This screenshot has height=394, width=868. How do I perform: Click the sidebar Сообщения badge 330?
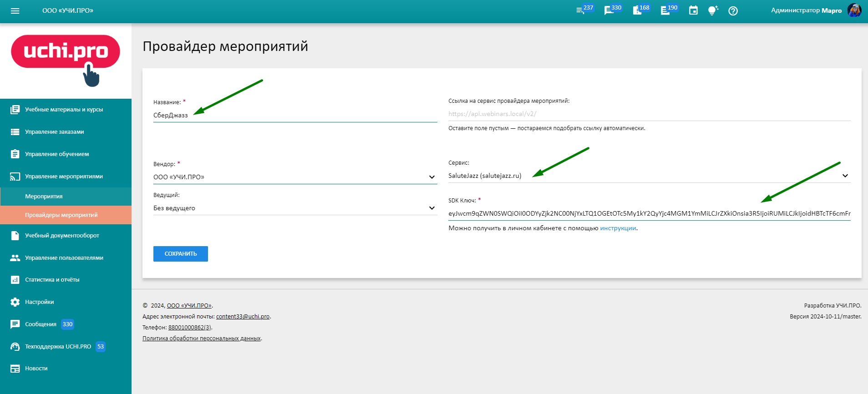tap(67, 324)
